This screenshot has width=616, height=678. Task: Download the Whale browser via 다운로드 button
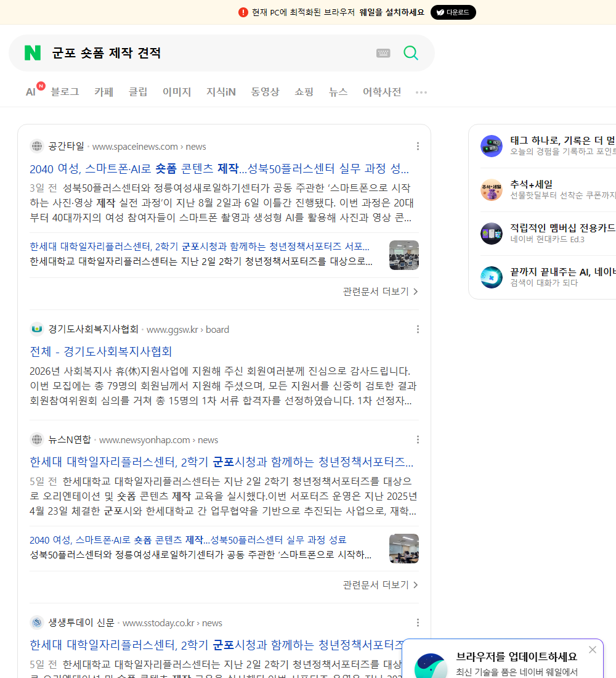(x=453, y=12)
